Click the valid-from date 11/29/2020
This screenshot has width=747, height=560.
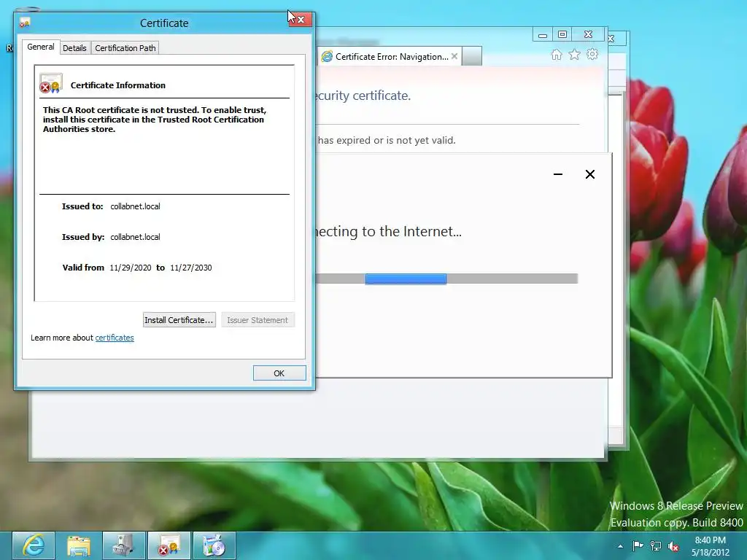pos(131,268)
